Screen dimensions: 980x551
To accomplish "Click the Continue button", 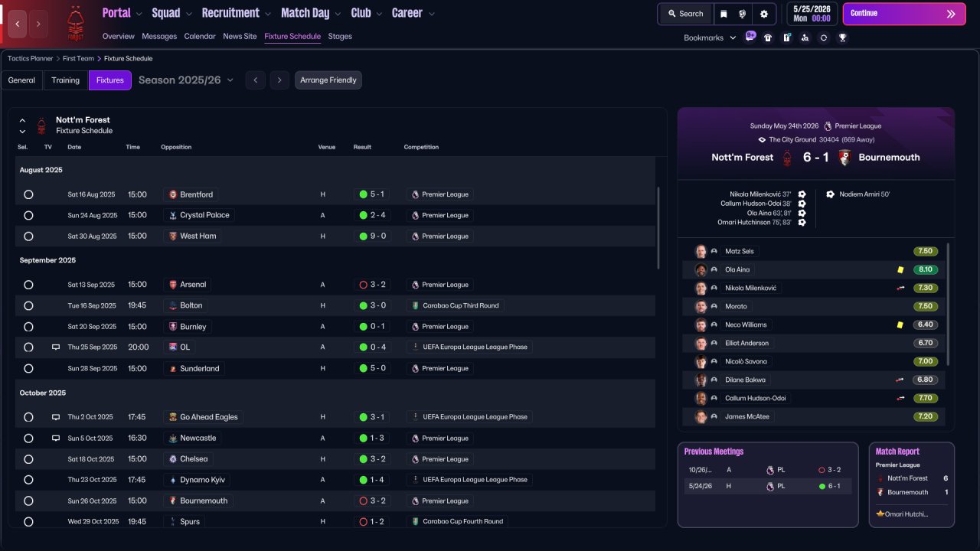I will [x=904, y=14].
